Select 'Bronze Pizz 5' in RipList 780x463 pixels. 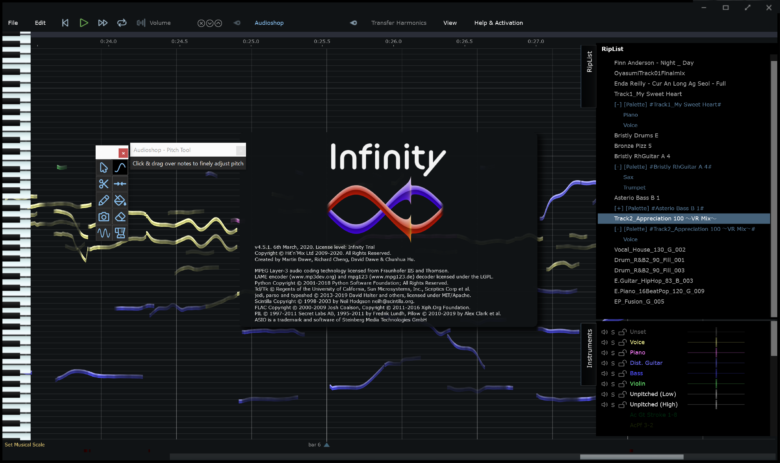(x=632, y=146)
